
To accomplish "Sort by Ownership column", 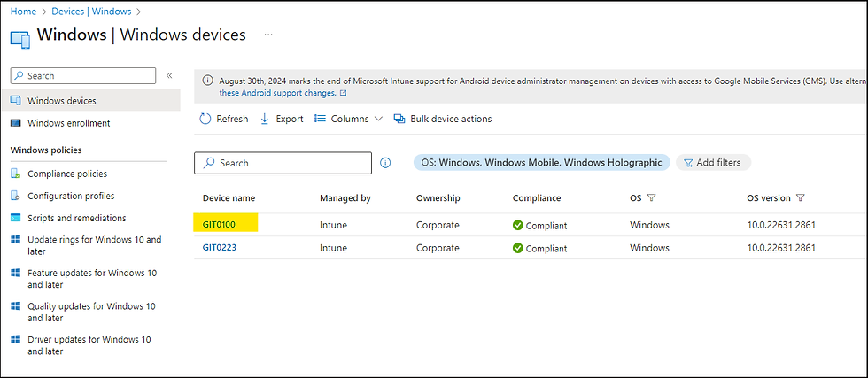I will [x=438, y=198].
